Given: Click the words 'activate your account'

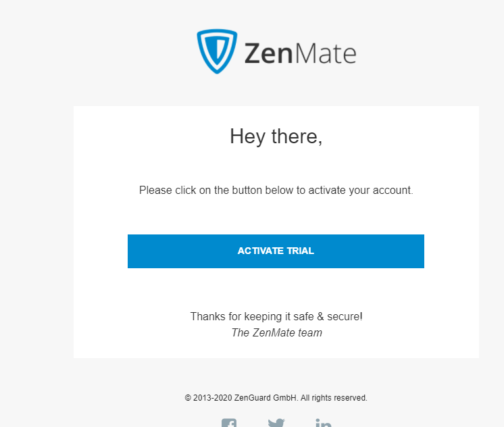Looking at the screenshot, I should (x=360, y=190).
